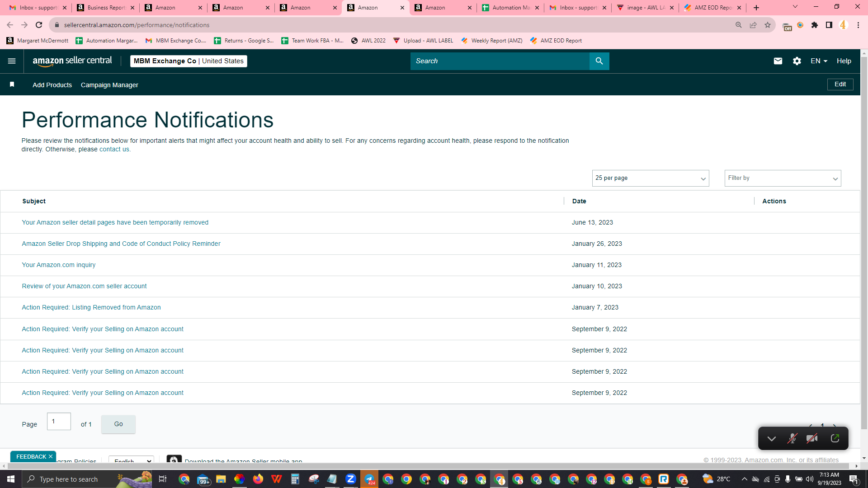This screenshot has width=868, height=488.
Task: Open the browser extensions puzzle icon
Action: pos(815,25)
